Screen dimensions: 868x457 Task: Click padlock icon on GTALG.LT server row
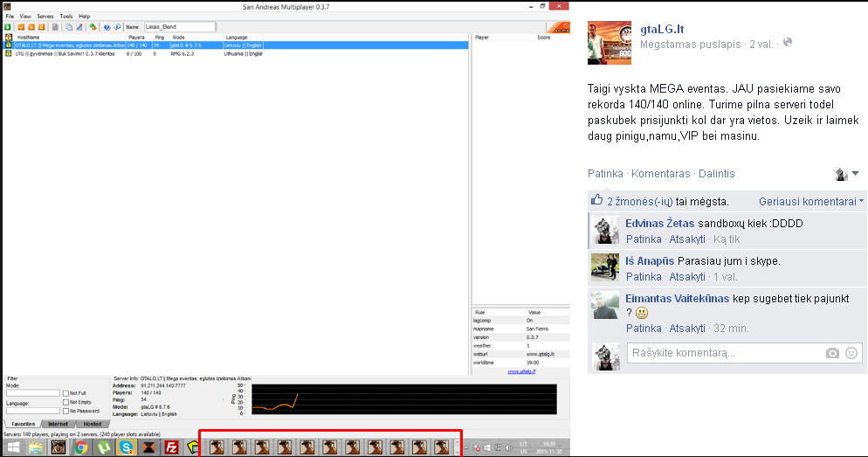click(9, 45)
